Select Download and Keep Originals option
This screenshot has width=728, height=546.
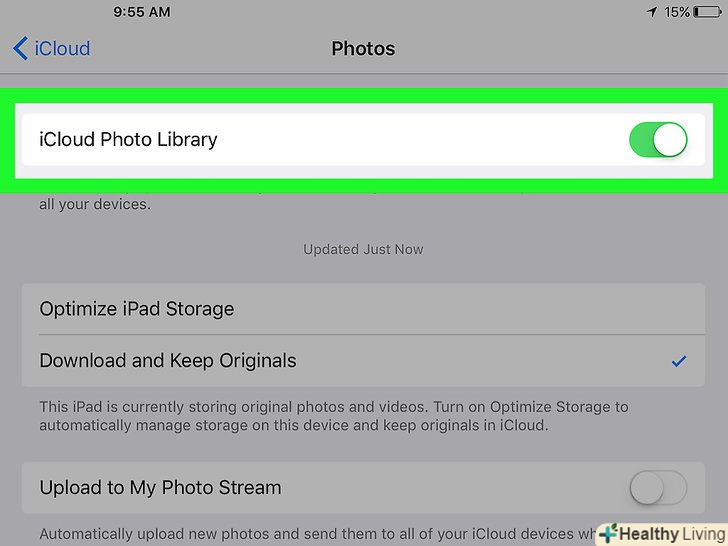168,361
